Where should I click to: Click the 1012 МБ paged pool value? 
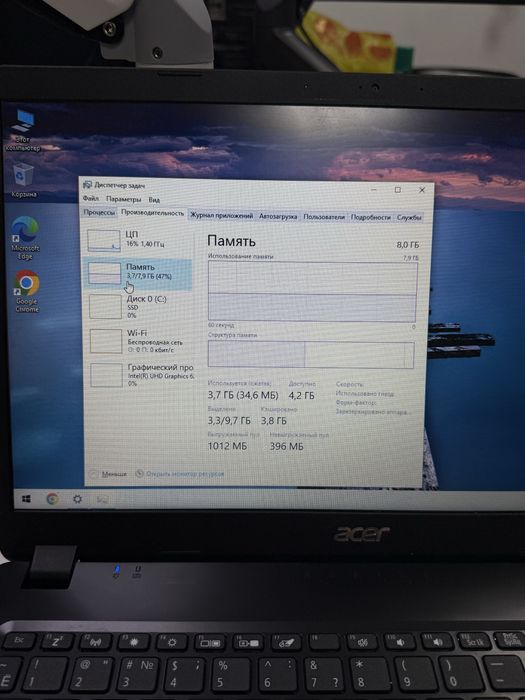(227, 446)
